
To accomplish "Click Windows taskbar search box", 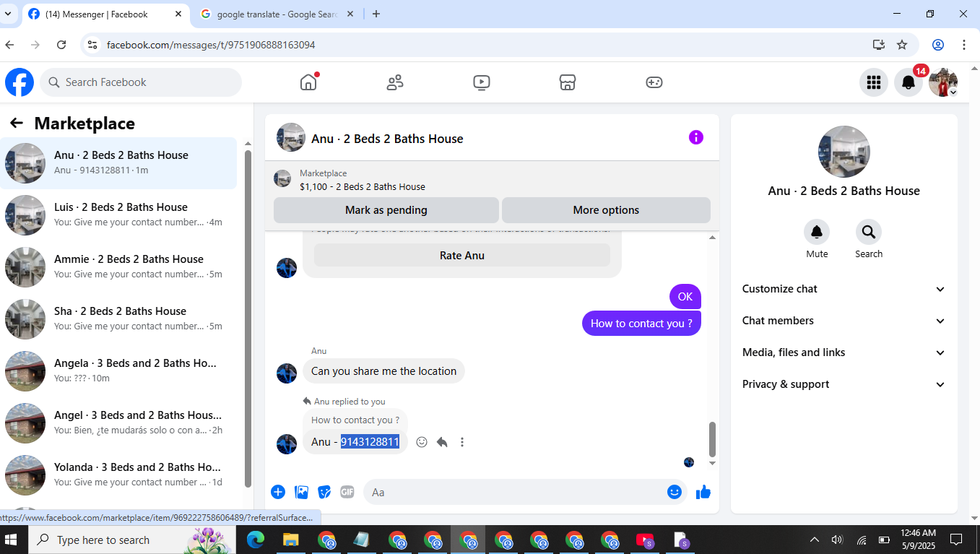I will click(132, 540).
